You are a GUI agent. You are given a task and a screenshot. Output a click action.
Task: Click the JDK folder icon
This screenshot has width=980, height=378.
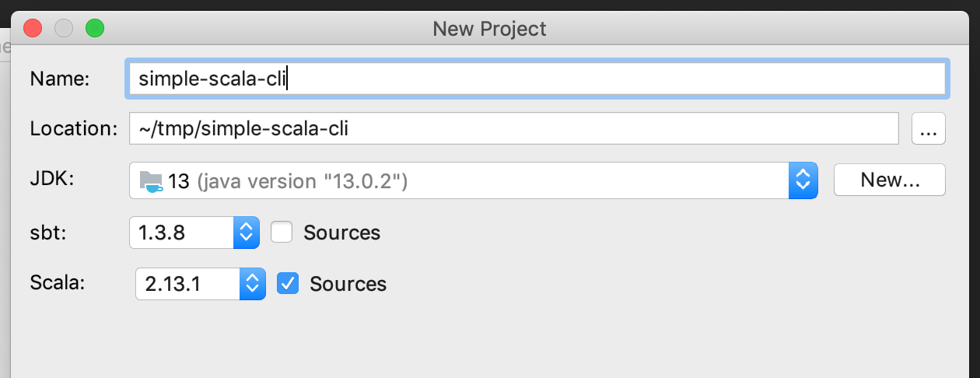[x=151, y=181]
